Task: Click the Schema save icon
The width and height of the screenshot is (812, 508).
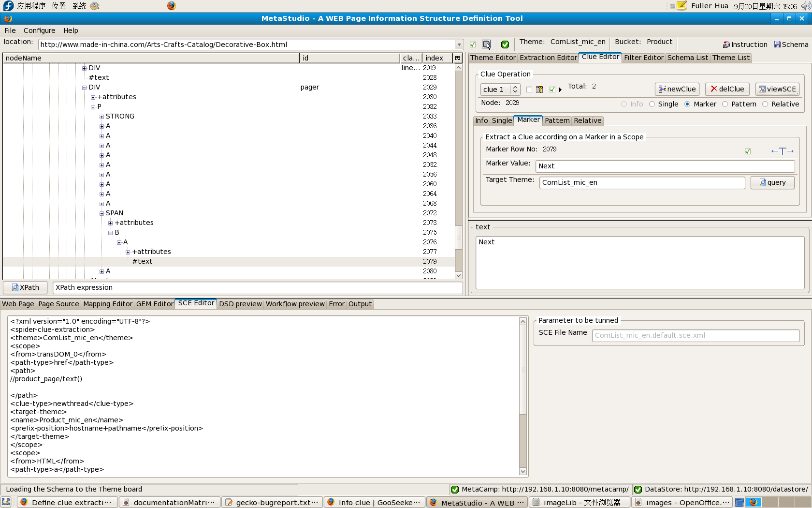Action: tap(777, 45)
